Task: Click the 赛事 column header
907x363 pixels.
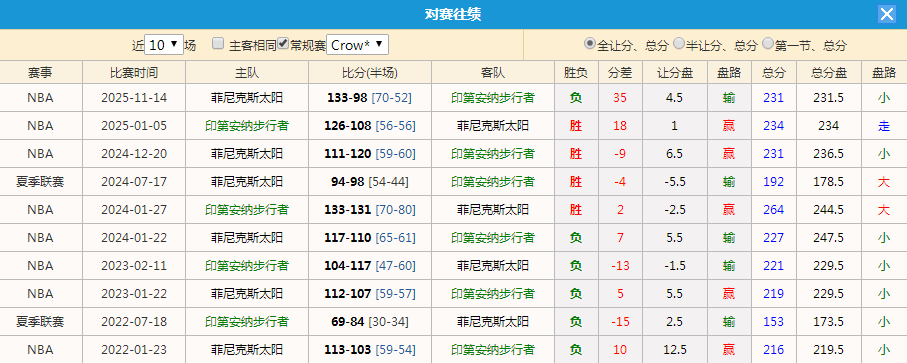Action: (x=40, y=73)
